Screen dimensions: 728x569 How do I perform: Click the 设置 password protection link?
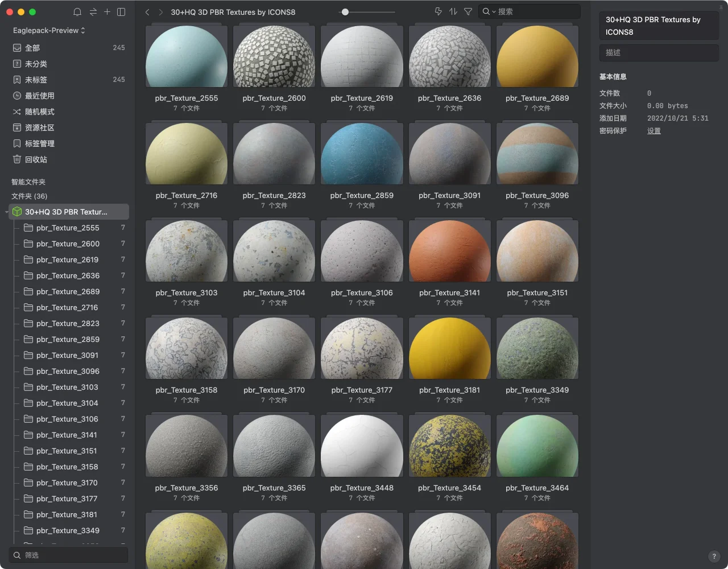654,131
